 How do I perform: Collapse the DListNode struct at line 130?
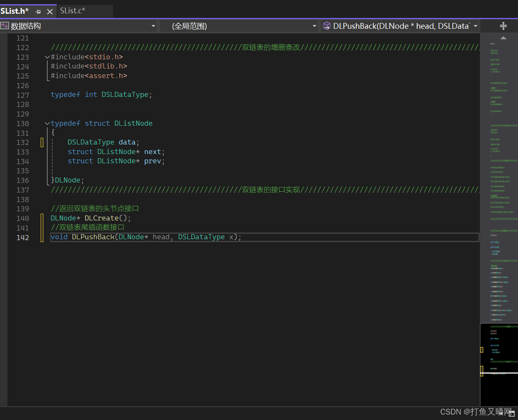(47, 124)
